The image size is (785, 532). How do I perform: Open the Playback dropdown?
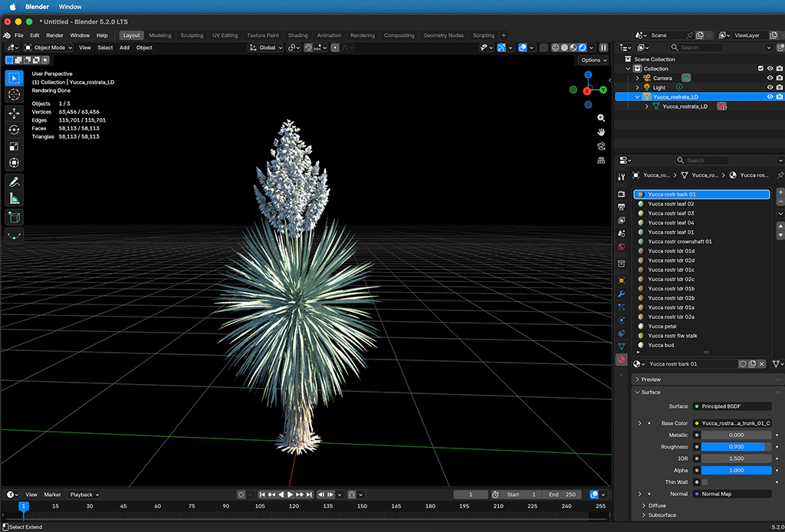(x=84, y=494)
